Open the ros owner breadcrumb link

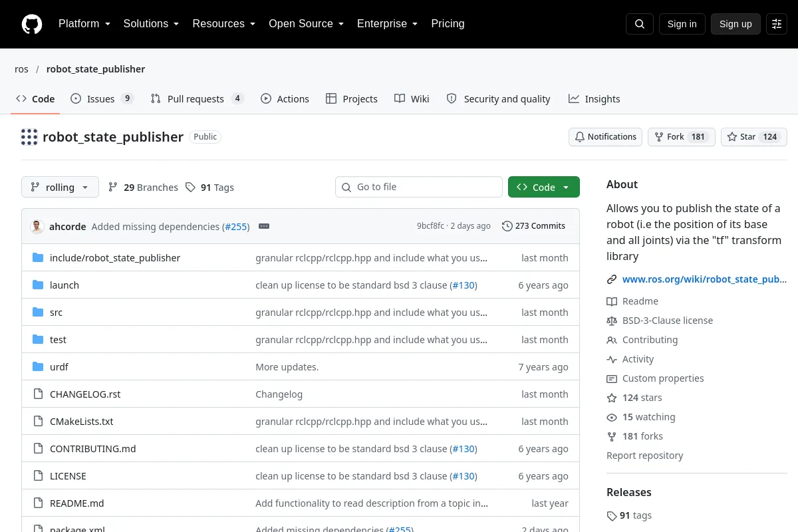point(21,69)
